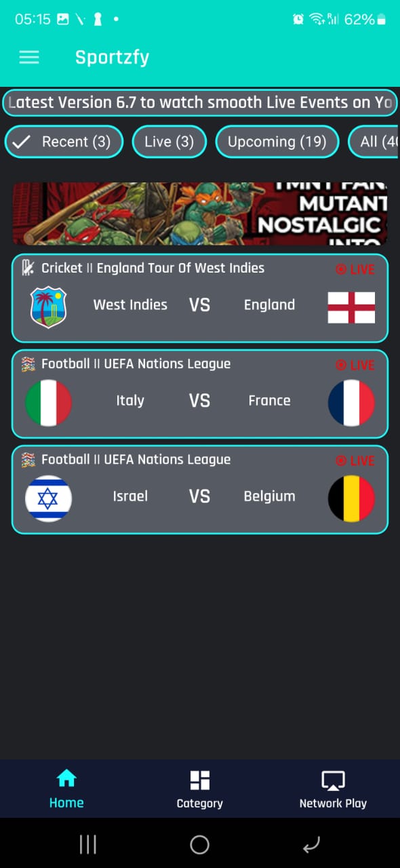The height and width of the screenshot is (868, 400).
Task: Enable the Live (3) filter
Action: [169, 142]
